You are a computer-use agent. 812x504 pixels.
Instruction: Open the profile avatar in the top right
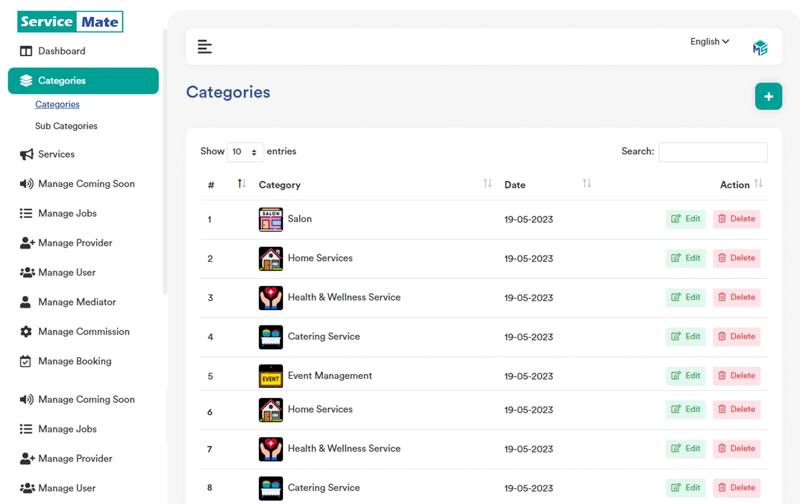coord(760,47)
